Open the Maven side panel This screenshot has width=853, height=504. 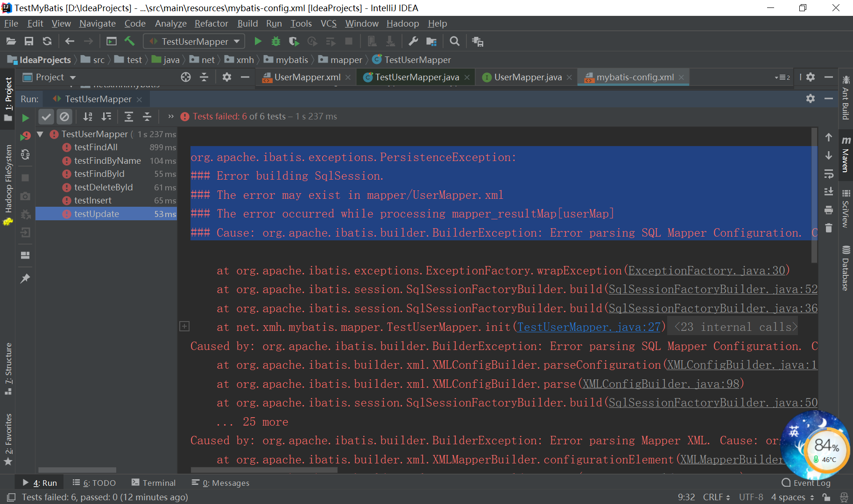(x=846, y=155)
